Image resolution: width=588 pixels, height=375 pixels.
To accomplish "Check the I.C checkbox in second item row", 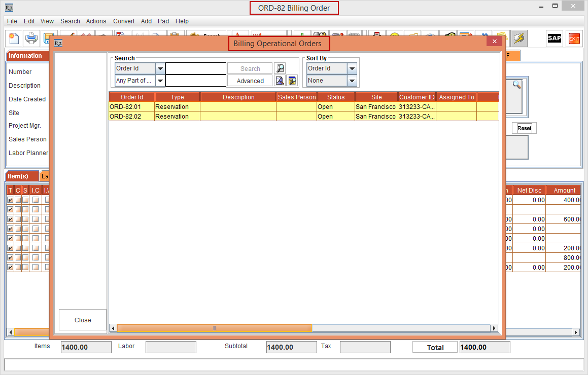I will click(36, 209).
